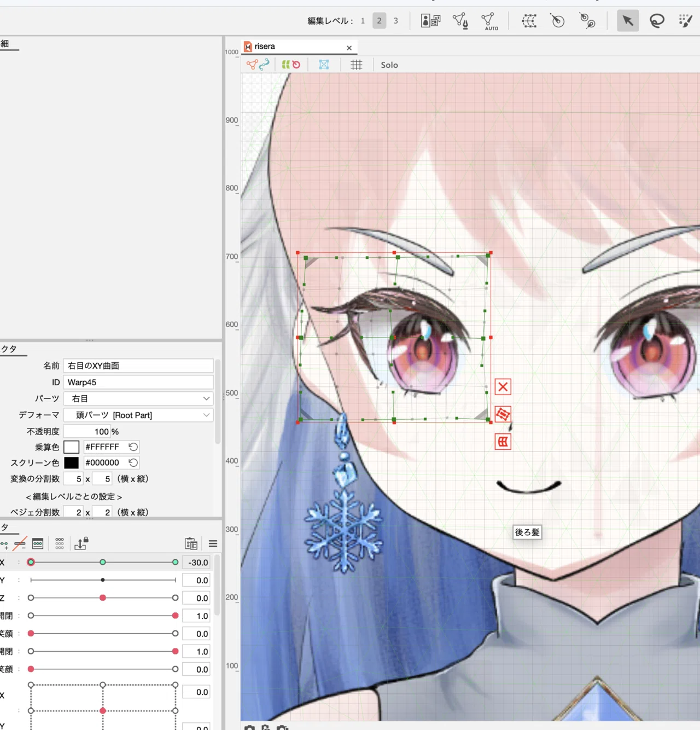
Task: Click the lock-with-arrow icon in parameter toolbar
Action: 81,543
